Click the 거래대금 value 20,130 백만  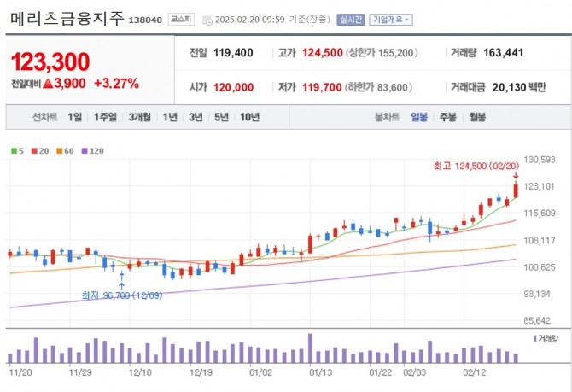[519, 88]
